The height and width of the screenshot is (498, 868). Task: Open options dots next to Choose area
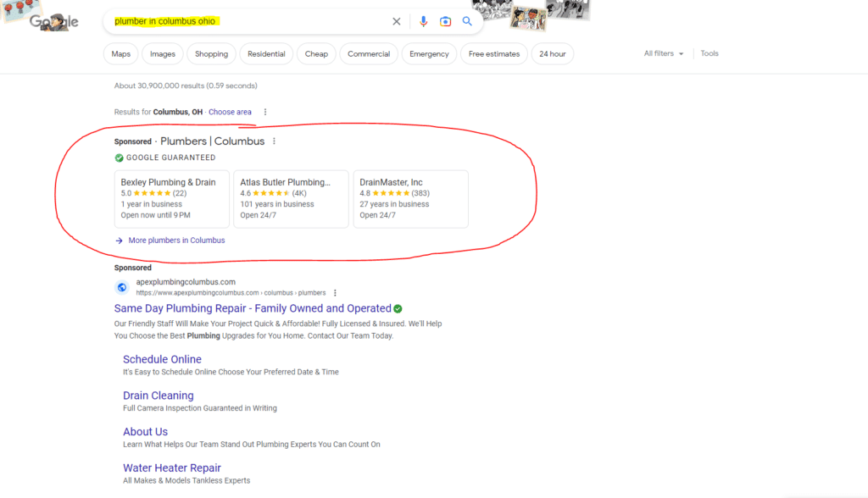pyautogui.click(x=265, y=112)
